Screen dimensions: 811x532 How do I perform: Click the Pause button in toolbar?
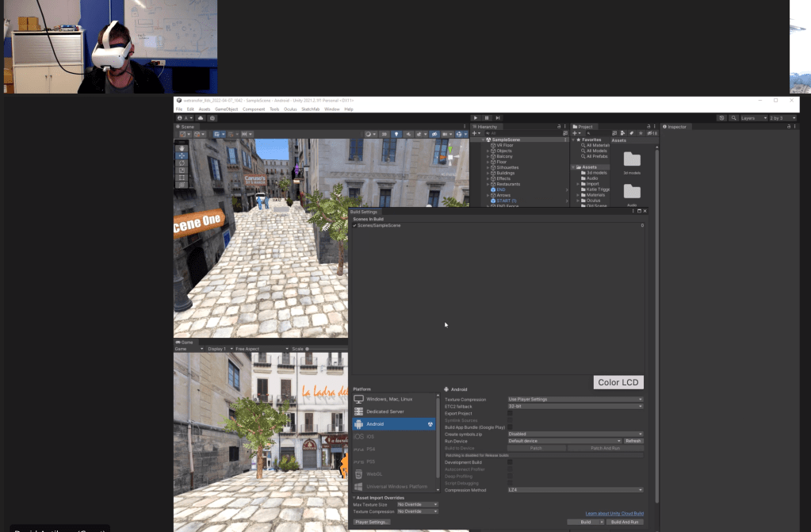tap(487, 118)
